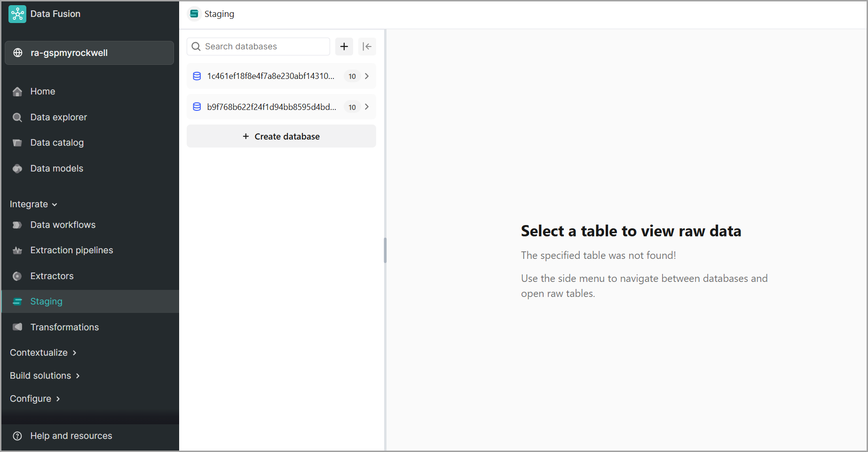Screen dimensions: 868x452
Task: Click the Staging icon in the sidebar
Action: pos(17,302)
